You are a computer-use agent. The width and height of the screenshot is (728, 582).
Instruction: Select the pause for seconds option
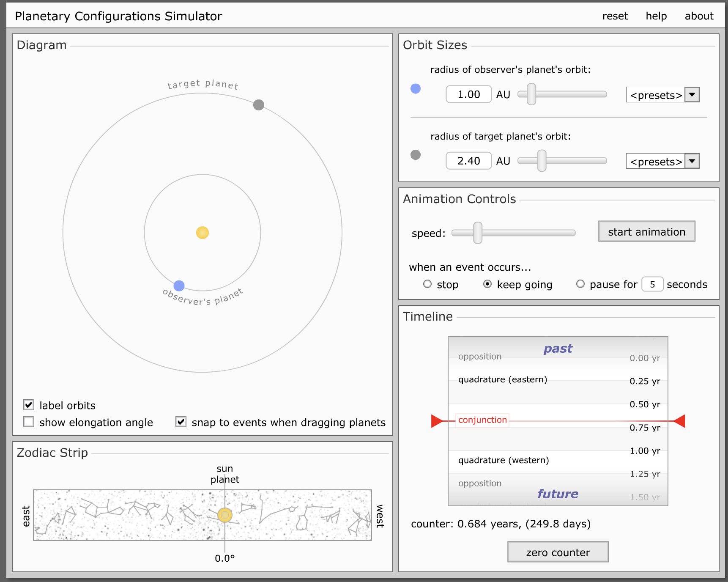coord(580,284)
